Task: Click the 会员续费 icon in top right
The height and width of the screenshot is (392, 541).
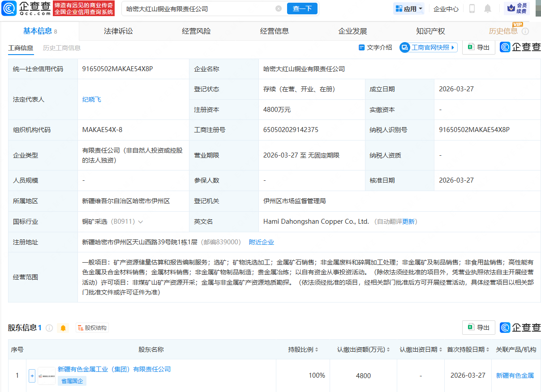Action: [516, 9]
